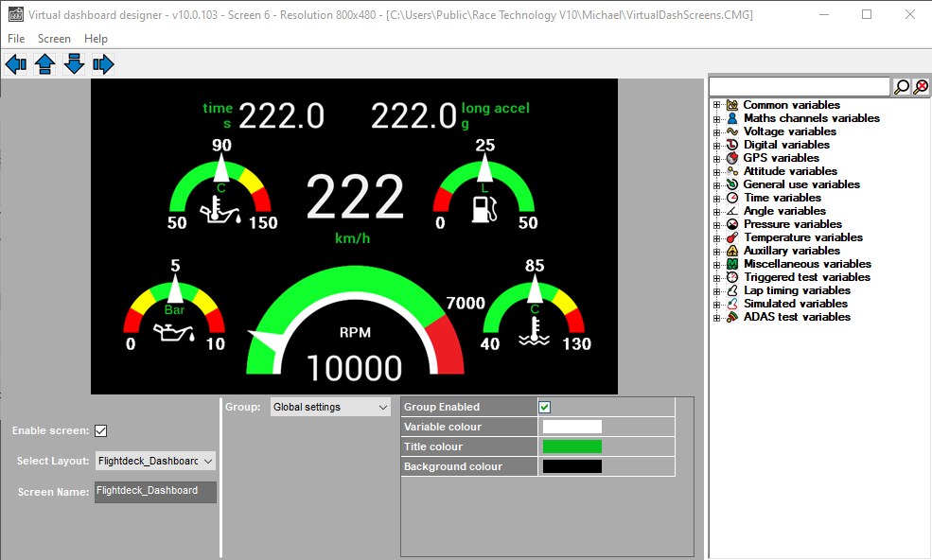Open the Group dropdown
Viewport: 932px width, 560px height.
[x=330, y=407]
